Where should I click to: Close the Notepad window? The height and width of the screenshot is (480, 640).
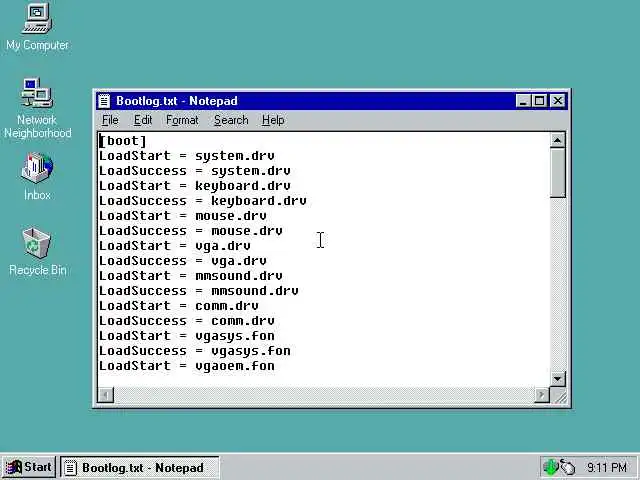558,101
